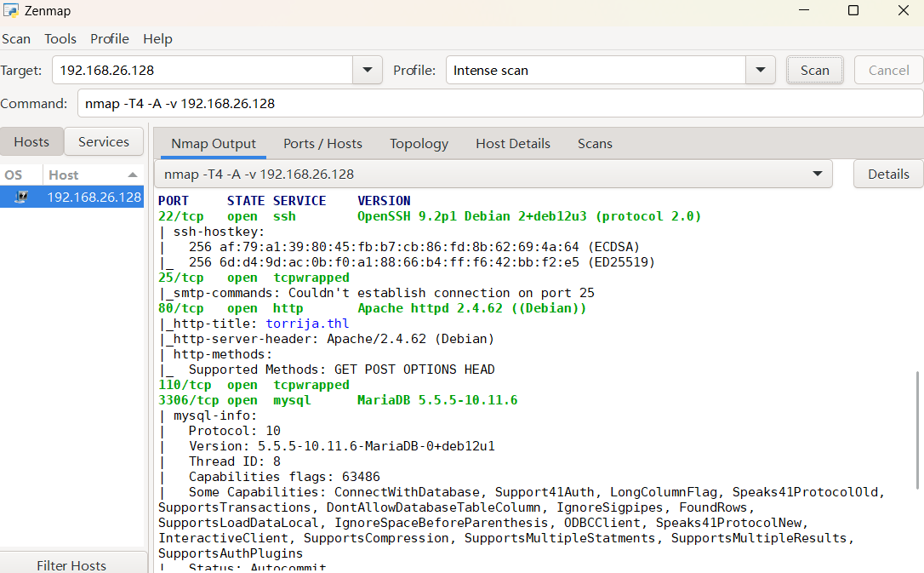Image resolution: width=924 pixels, height=573 pixels.
Task: Click the 3306/tcp mysql line
Action: 338,400
